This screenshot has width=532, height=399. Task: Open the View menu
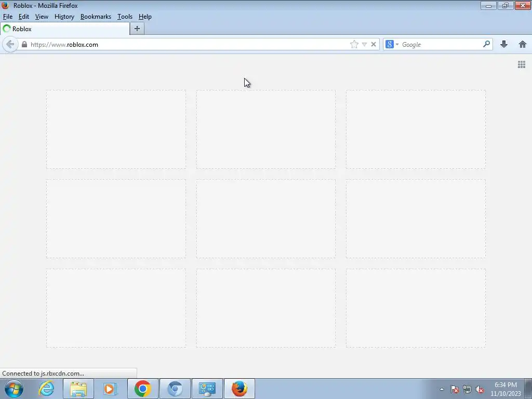click(x=42, y=17)
